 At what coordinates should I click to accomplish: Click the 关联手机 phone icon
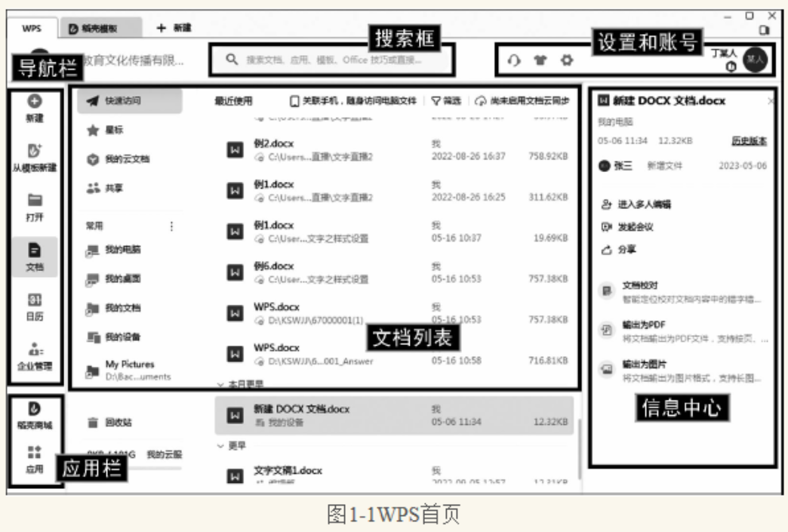[x=294, y=101]
